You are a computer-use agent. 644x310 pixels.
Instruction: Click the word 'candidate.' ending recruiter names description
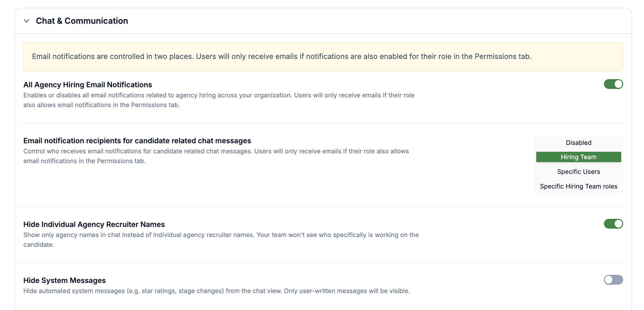pyautogui.click(x=39, y=245)
